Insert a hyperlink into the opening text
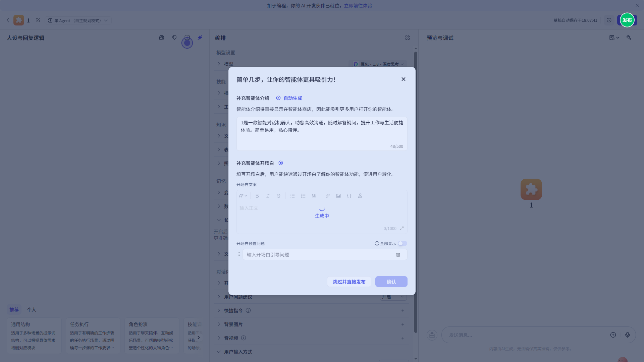This screenshot has width=644, height=362. (x=328, y=196)
